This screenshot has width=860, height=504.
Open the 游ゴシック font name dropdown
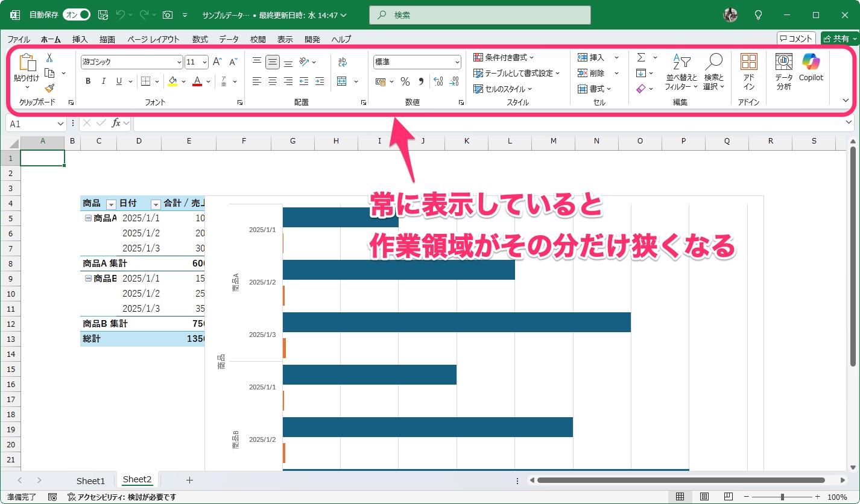click(x=179, y=61)
